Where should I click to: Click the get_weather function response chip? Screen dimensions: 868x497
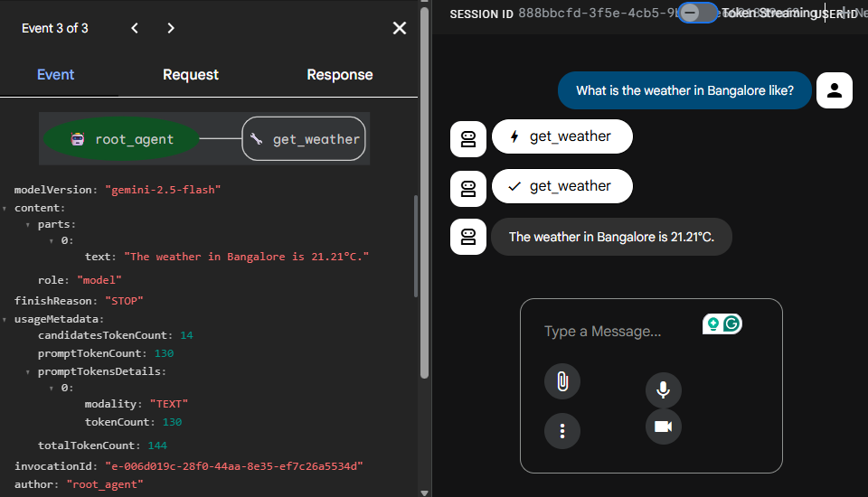point(561,186)
